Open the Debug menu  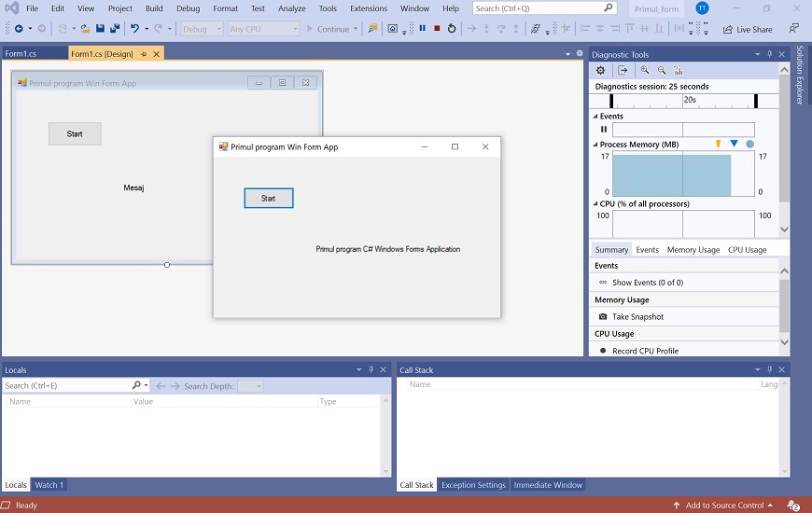click(188, 8)
